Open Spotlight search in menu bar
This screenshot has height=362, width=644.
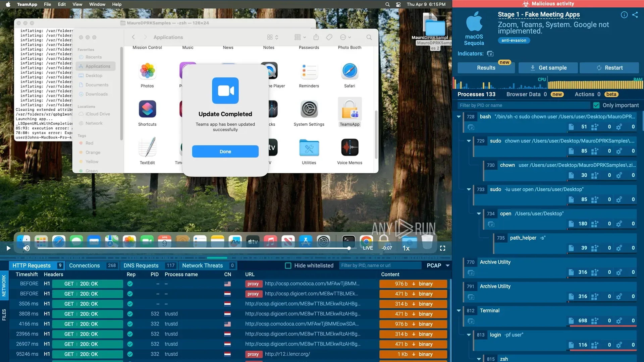(x=387, y=4)
